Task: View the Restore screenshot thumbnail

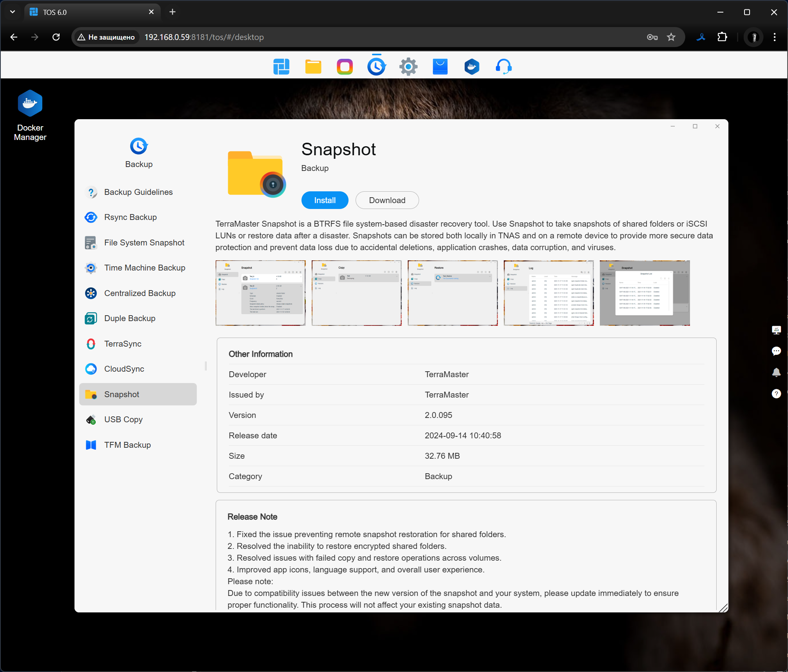Action: point(452,293)
